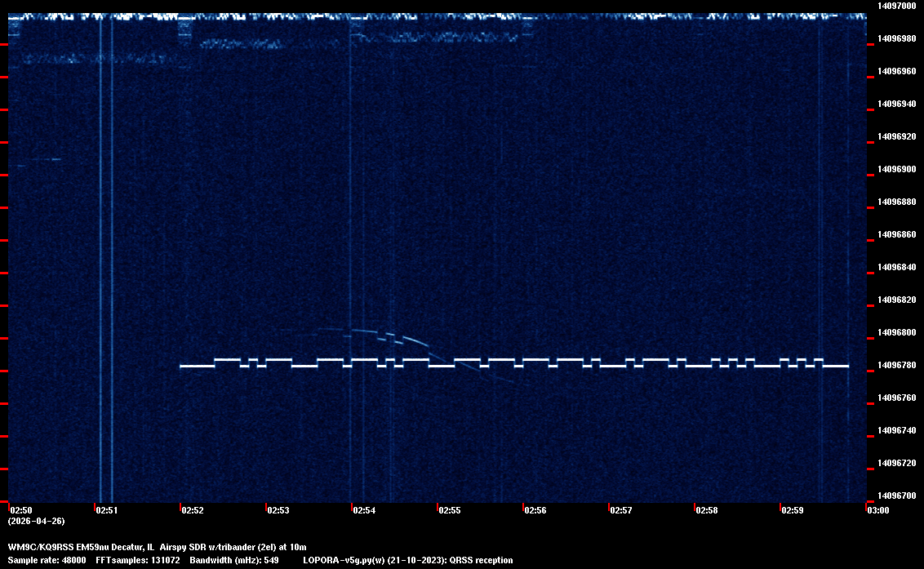This screenshot has height=569, width=924.
Task: Click the 02:54 time axis label
Action: click(364, 510)
